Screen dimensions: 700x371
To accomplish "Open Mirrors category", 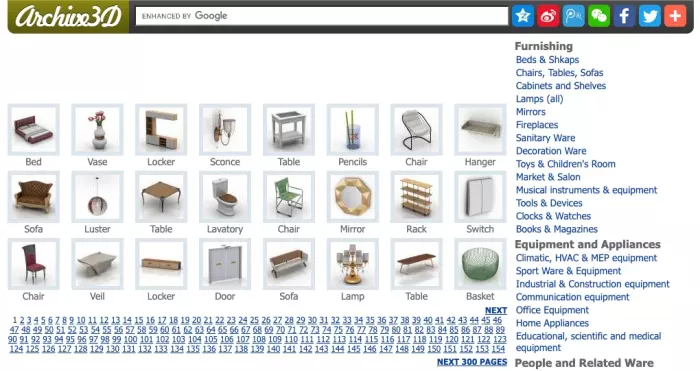I will coord(530,112).
